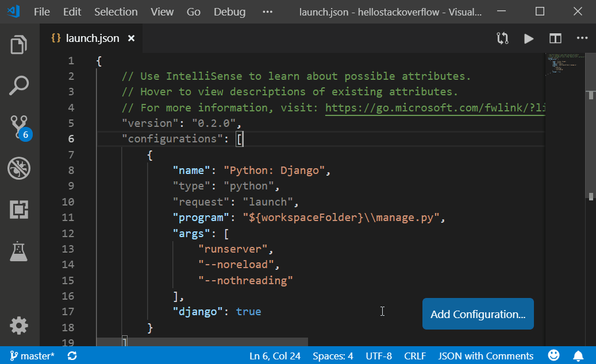596x364 pixels.
Task: Click the master branch in status bar
Action: 33,356
